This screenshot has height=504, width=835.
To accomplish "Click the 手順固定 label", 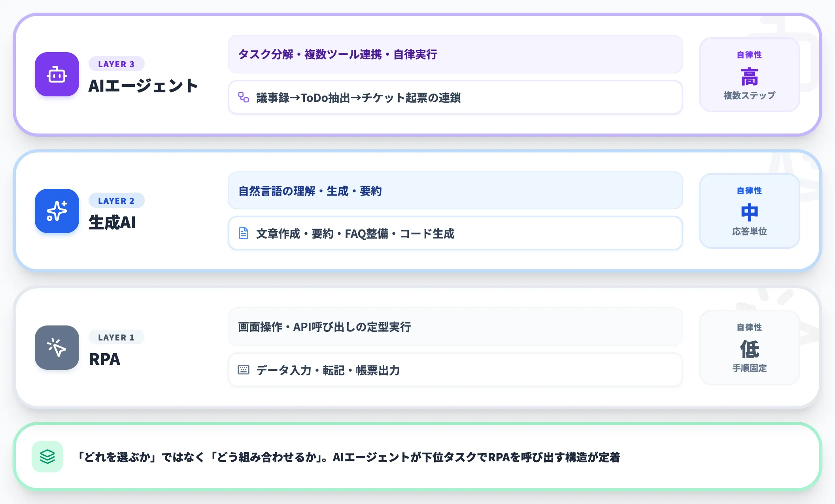I will (750, 368).
